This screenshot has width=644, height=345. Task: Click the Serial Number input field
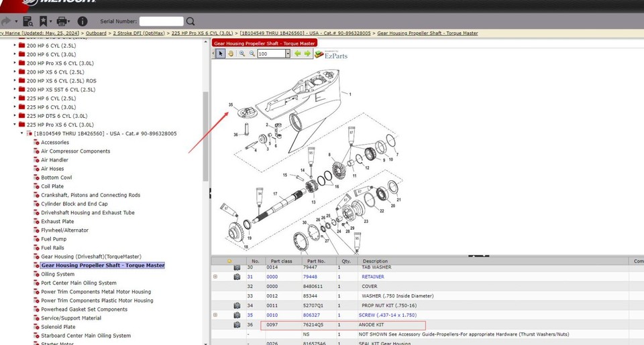tap(161, 21)
